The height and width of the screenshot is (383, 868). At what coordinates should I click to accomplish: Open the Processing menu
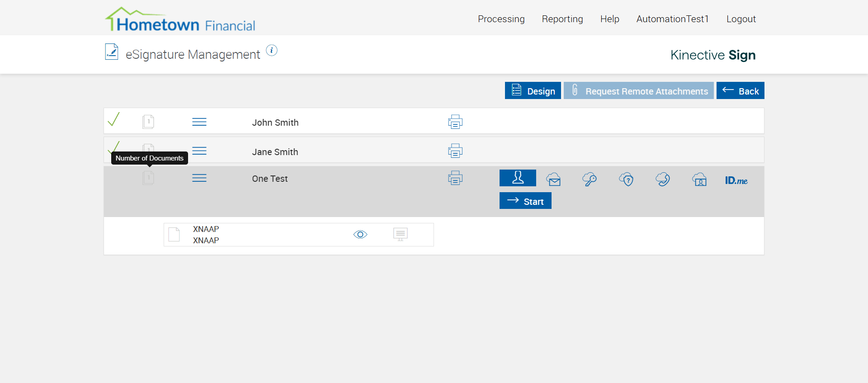click(x=501, y=19)
